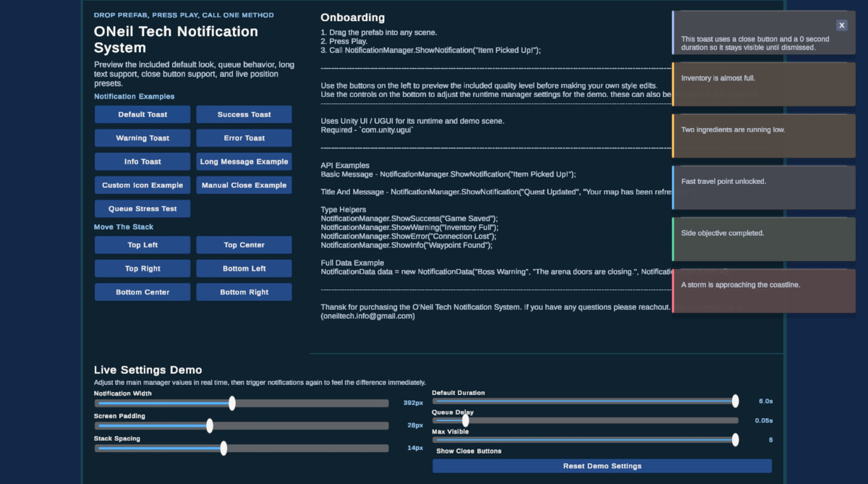Show a Success Toast notification
The image size is (868, 484).
coord(244,114)
